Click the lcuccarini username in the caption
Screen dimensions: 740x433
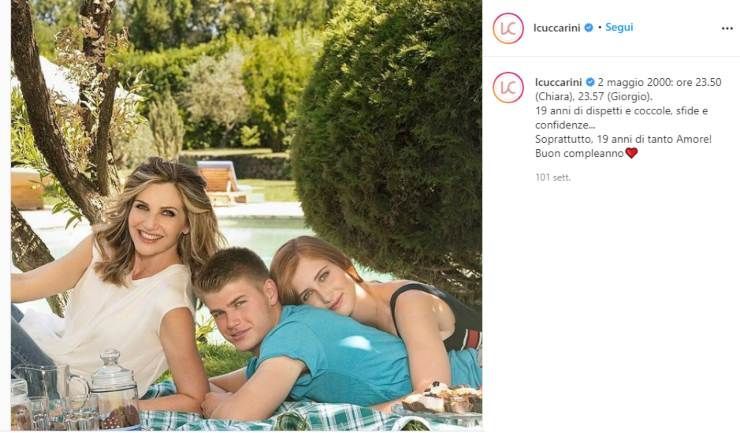[558, 82]
